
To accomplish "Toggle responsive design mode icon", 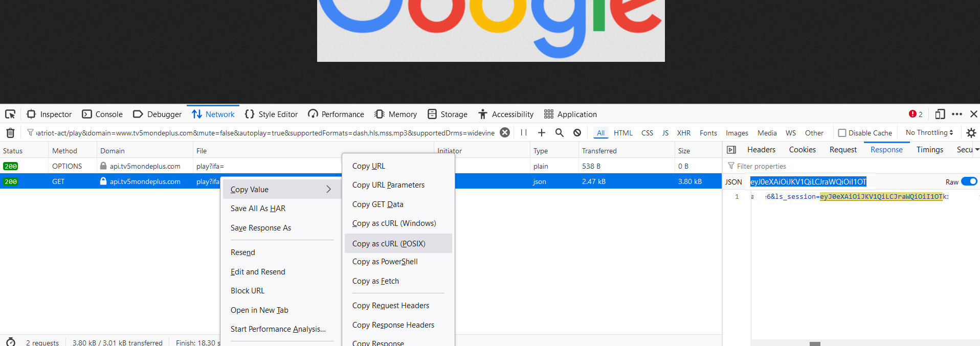I will (x=940, y=114).
